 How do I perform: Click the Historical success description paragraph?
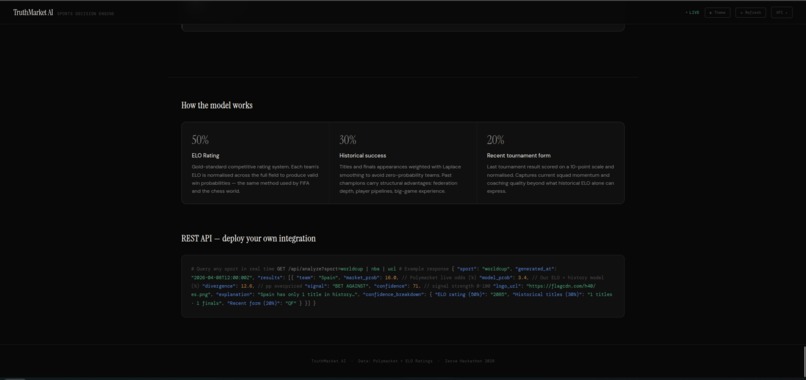(400, 179)
